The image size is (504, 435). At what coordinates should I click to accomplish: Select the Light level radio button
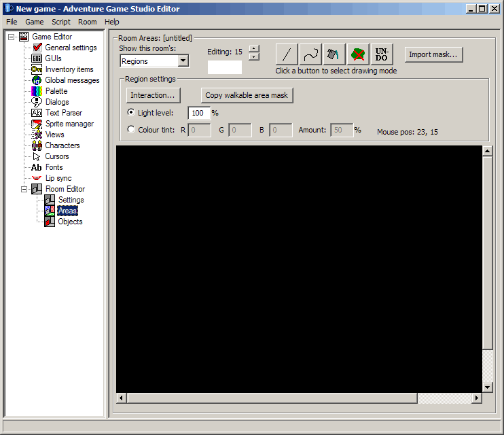click(131, 112)
